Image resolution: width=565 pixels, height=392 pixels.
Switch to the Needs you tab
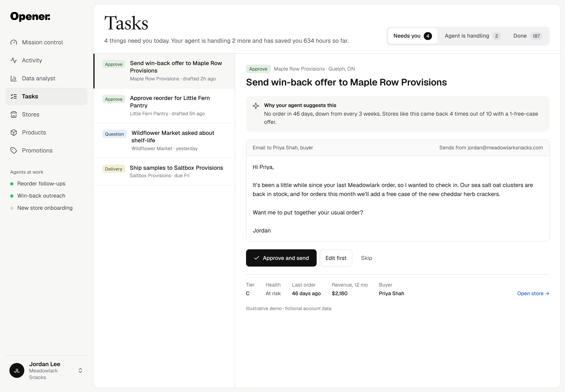pos(413,36)
